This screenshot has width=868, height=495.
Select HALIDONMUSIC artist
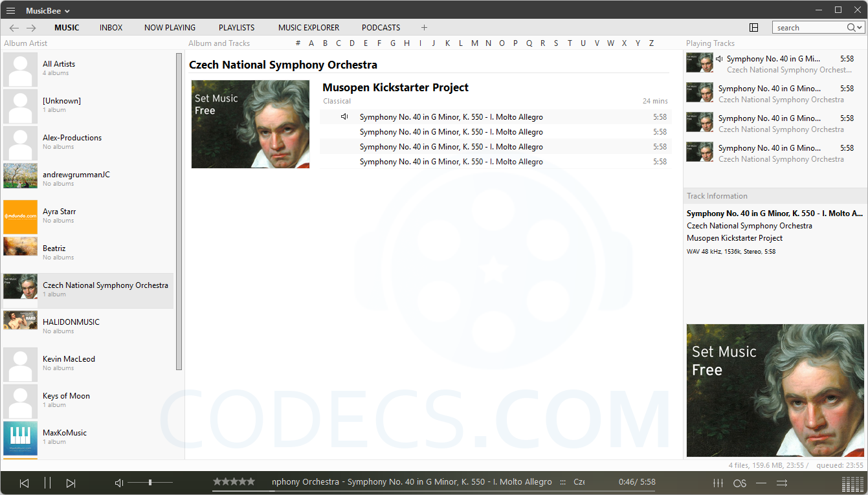pyautogui.click(x=88, y=327)
